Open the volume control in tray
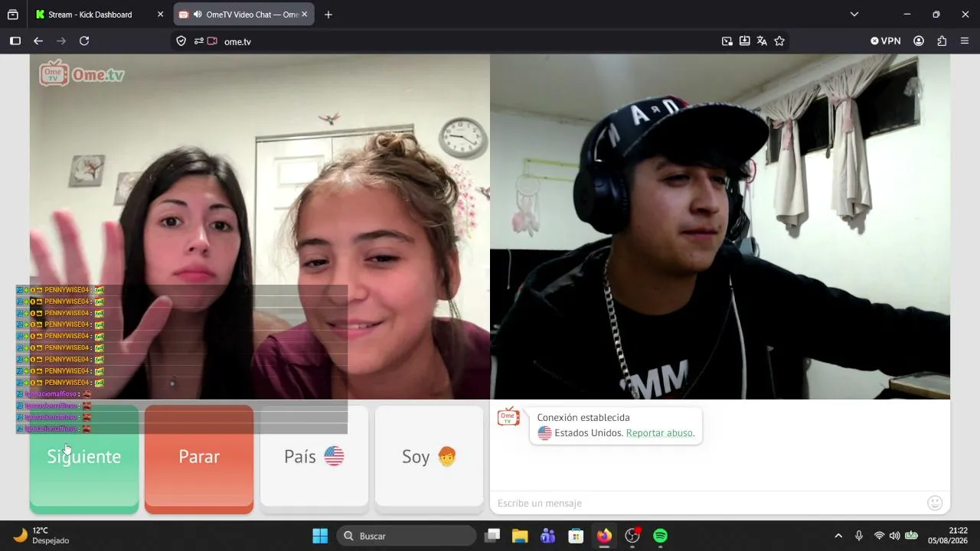 [x=894, y=536]
